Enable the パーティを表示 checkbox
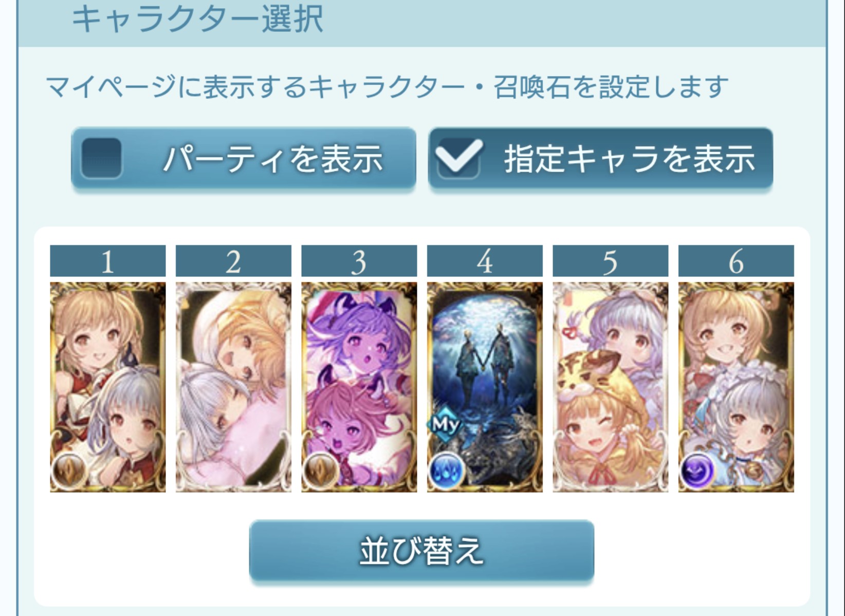 click(x=101, y=158)
